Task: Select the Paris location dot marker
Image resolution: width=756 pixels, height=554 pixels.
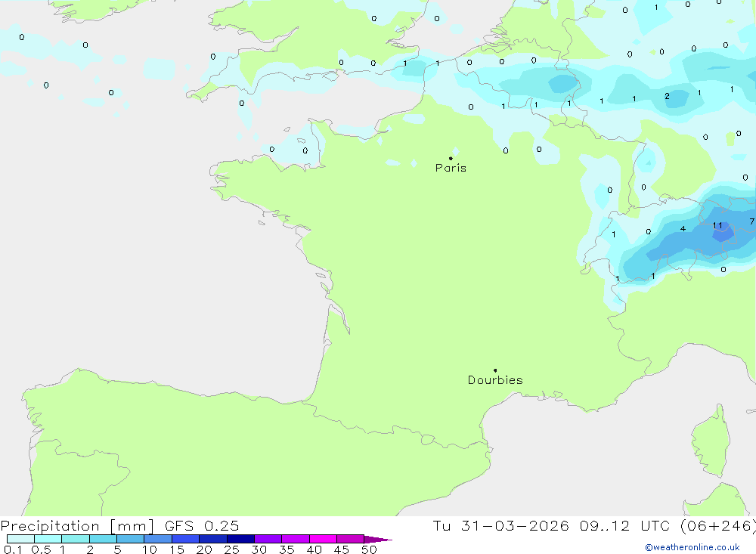Action: [451, 158]
